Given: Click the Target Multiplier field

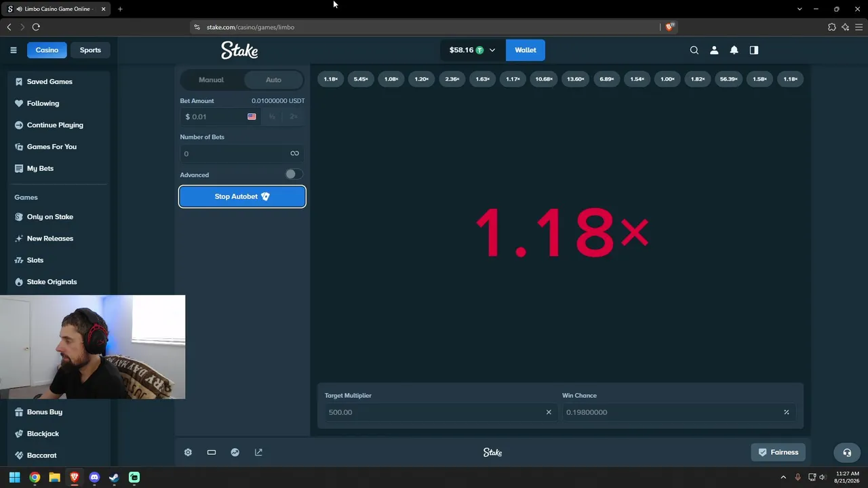Looking at the screenshot, I should coord(439,412).
